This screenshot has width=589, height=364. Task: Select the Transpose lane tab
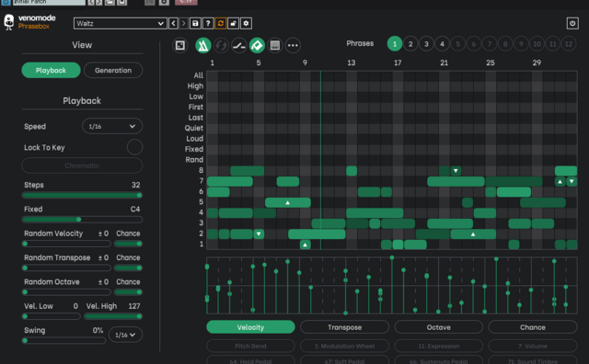344,327
